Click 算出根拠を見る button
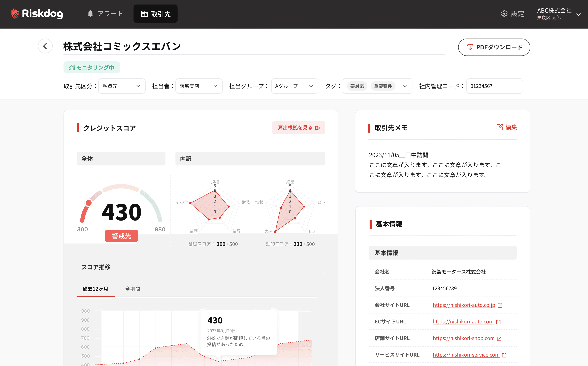 (298, 128)
